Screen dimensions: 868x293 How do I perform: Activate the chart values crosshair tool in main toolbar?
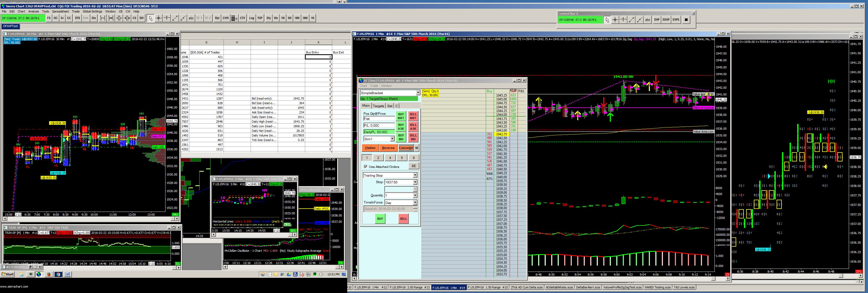tap(159, 18)
